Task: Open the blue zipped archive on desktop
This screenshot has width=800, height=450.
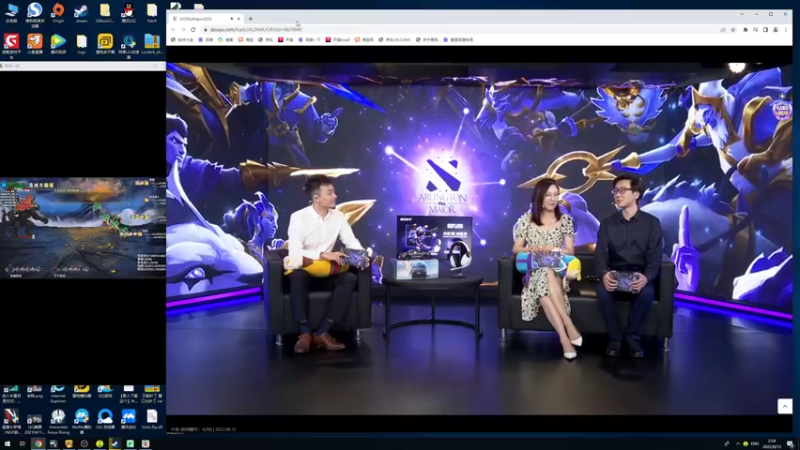Action: click(152, 41)
